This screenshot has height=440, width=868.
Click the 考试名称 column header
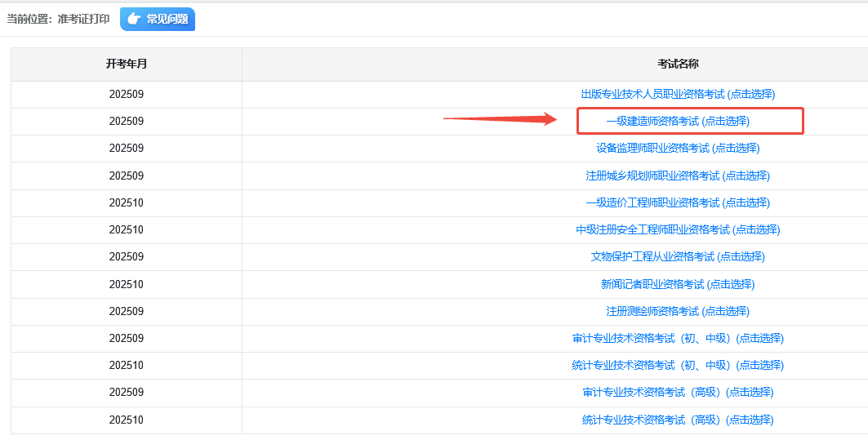(678, 64)
